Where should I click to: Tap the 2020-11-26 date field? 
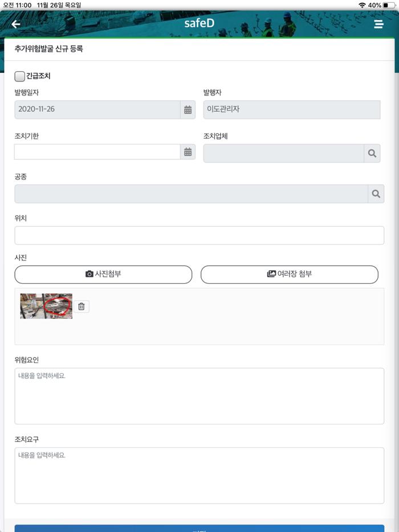(97, 109)
